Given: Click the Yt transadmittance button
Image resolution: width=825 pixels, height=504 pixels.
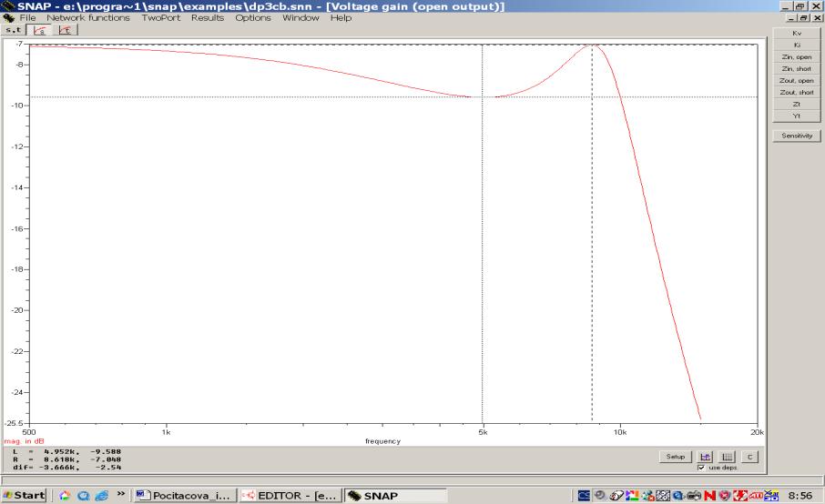Looking at the screenshot, I should point(797,116).
